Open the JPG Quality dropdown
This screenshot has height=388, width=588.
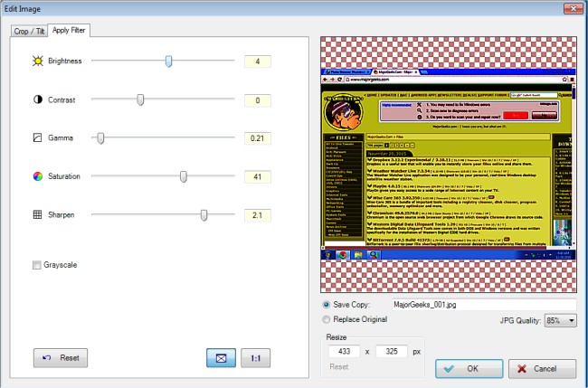(560, 320)
